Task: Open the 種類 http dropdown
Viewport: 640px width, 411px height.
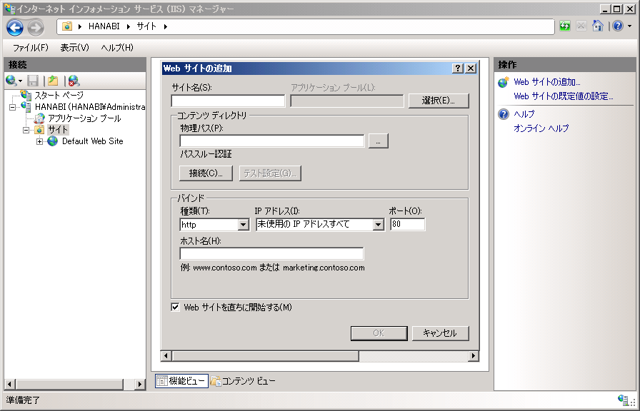Action: point(243,224)
